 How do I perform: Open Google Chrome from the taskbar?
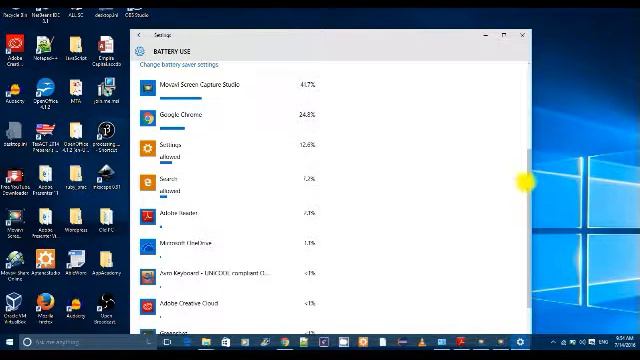pyautogui.click(x=284, y=342)
